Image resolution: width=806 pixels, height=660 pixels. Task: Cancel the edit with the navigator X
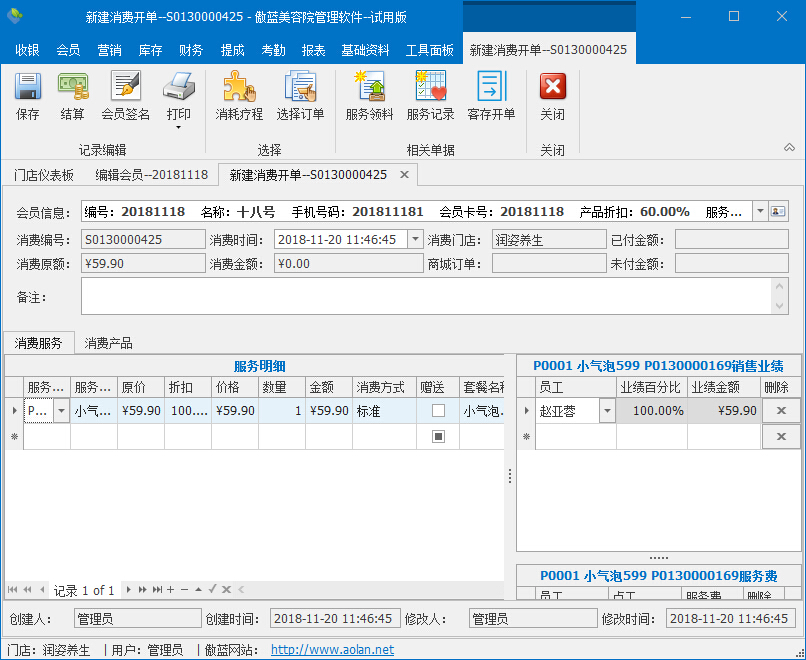point(226,590)
